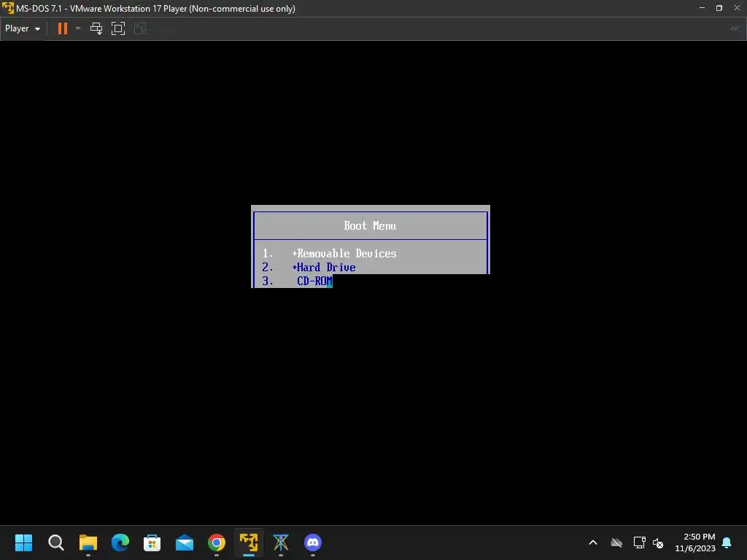
Task: Open Google Chrome from taskbar
Action: (x=216, y=542)
